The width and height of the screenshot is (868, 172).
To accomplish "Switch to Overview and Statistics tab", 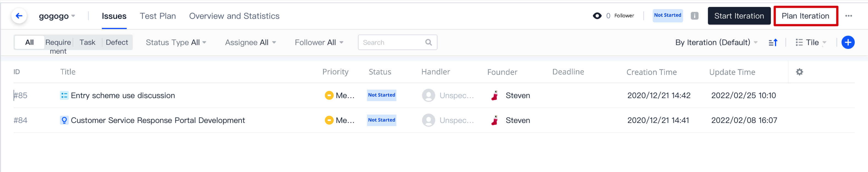I will 234,16.
